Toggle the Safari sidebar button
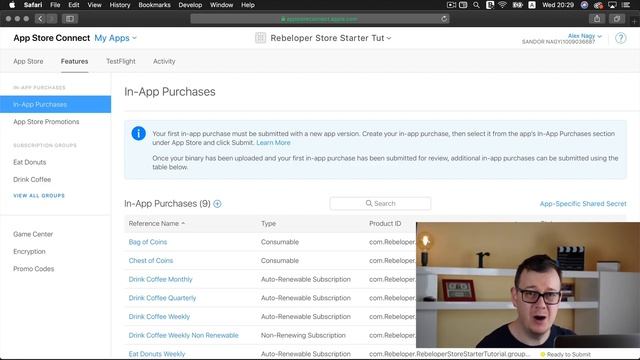640x360 pixels. (x=70, y=19)
